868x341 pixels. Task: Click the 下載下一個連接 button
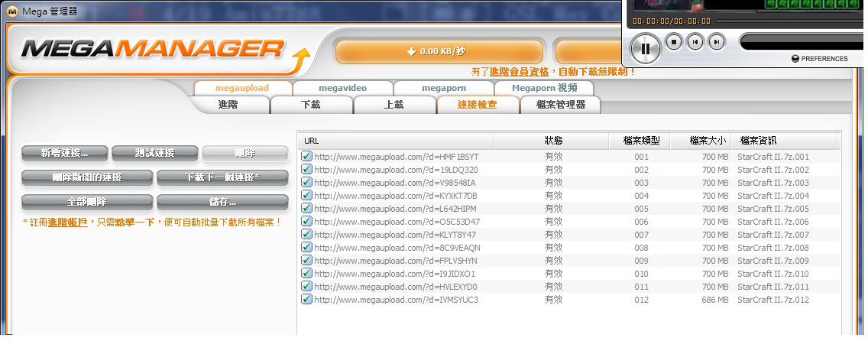pyautogui.click(x=222, y=177)
